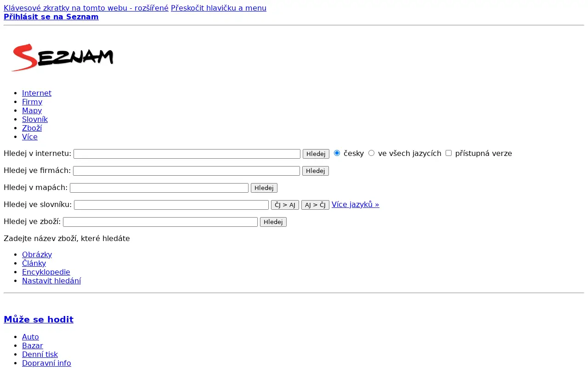Enable the přístupná verze checkbox

pyautogui.click(x=448, y=153)
